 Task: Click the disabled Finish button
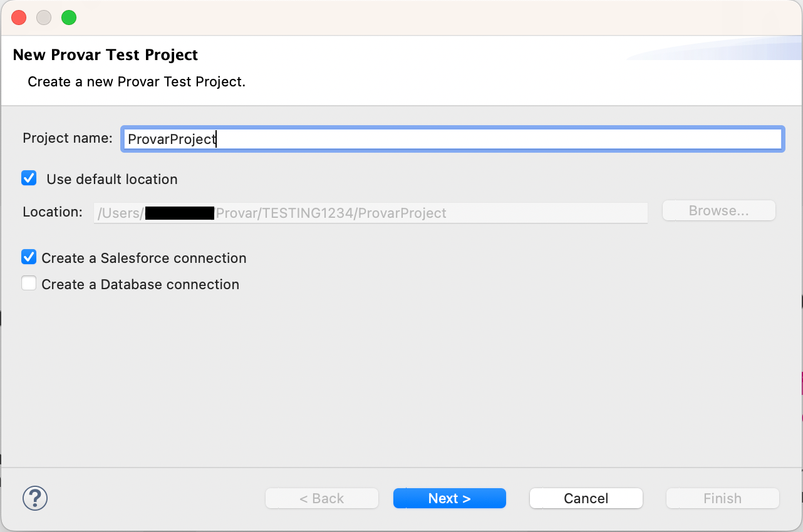[x=722, y=498]
